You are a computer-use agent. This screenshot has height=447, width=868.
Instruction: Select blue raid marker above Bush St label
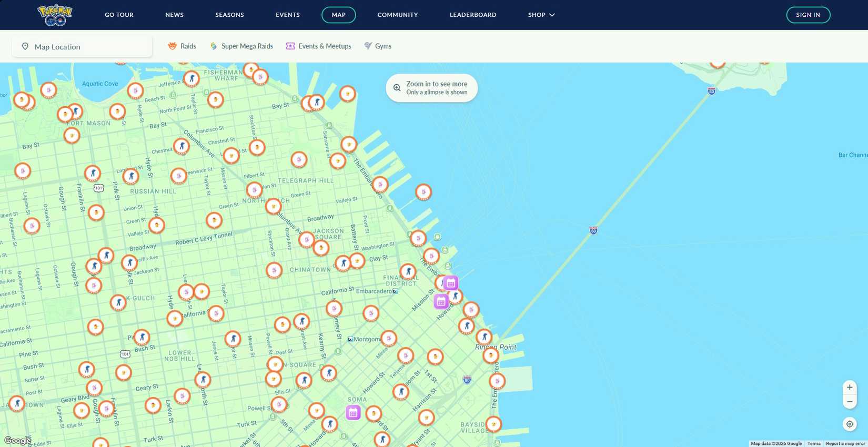point(142,337)
